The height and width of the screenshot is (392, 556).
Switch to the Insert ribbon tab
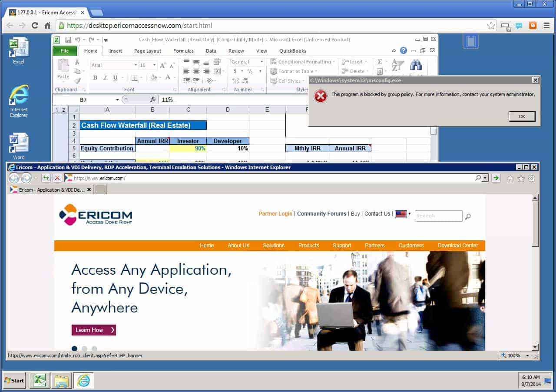116,51
